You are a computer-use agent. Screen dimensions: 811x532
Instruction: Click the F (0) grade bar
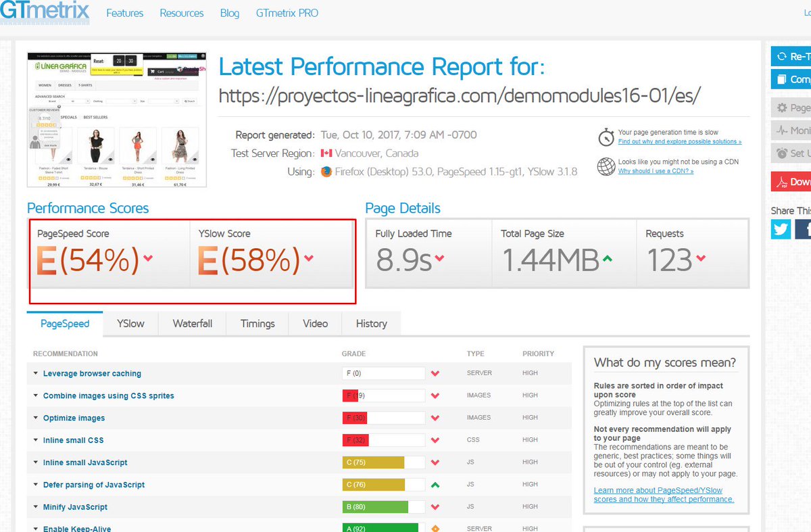384,374
